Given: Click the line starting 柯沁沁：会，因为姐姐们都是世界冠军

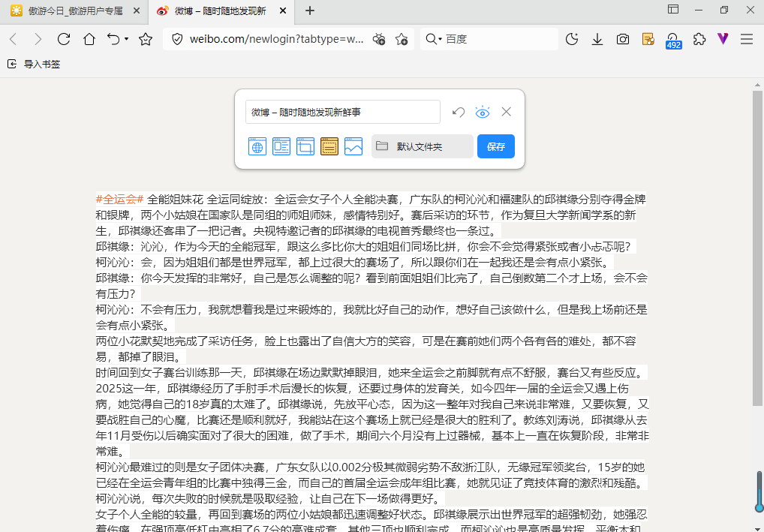Looking at the screenshot, I should [355, 263].
